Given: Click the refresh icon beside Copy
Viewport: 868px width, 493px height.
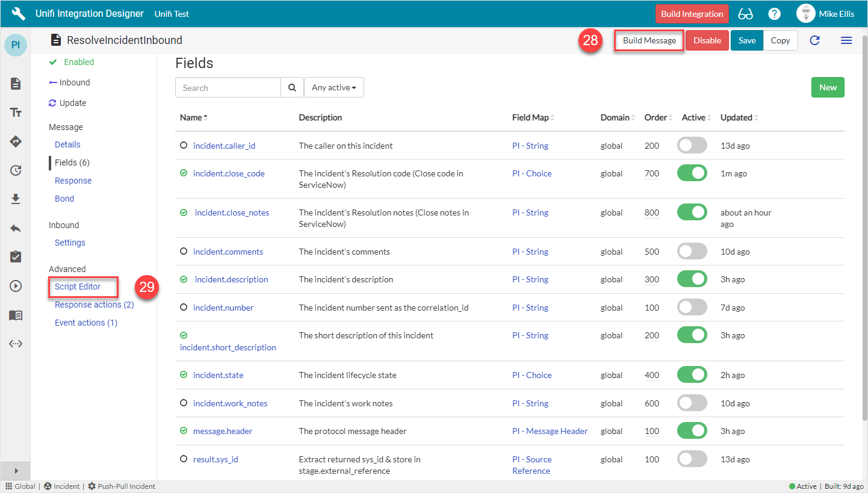Looking at the screenshot, I should (814, 40).
